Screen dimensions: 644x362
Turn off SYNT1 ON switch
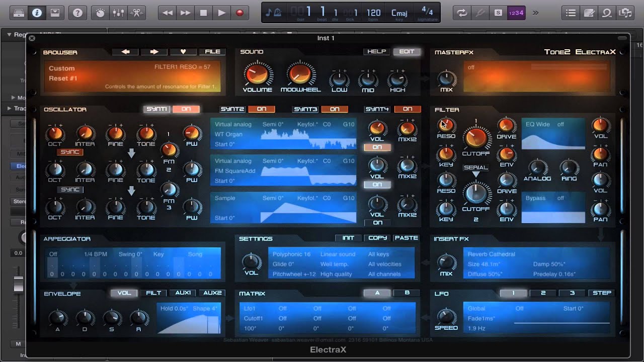(x=186, y=109)
